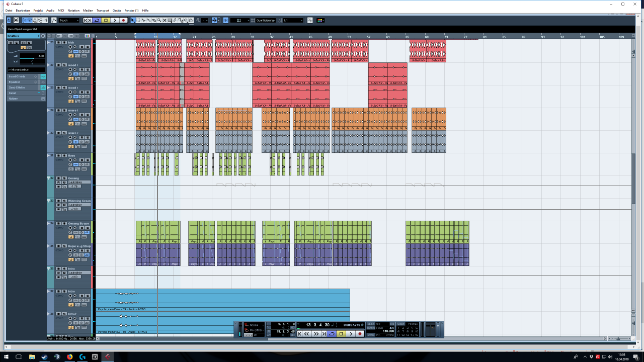Select the Object Selection arrow tool
The height and width of the screenshot is (362, 644).
(133, 20)
